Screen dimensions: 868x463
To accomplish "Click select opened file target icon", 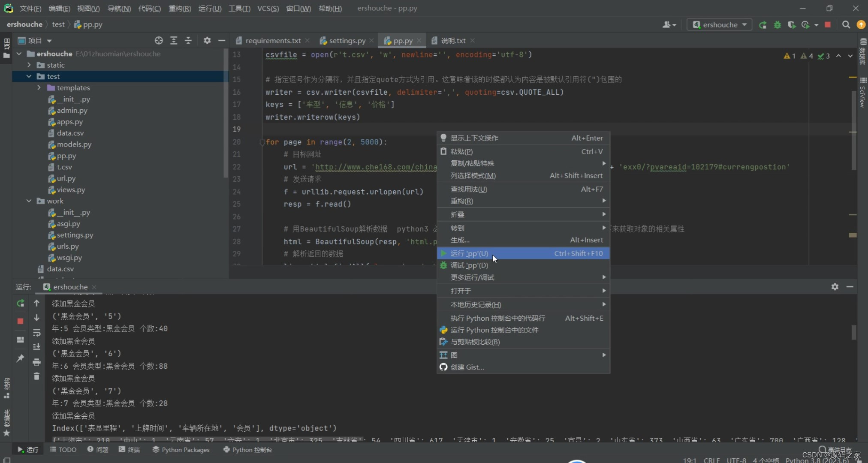I will [159, 40].
